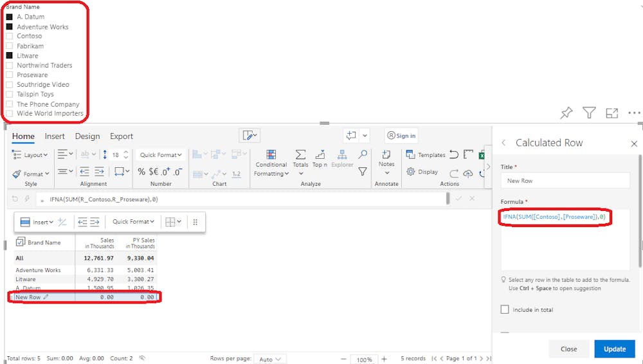Switch to the Design ribbon tab
Screen dimensions: 643x364
pyautogui.click(x=87, y=136)
